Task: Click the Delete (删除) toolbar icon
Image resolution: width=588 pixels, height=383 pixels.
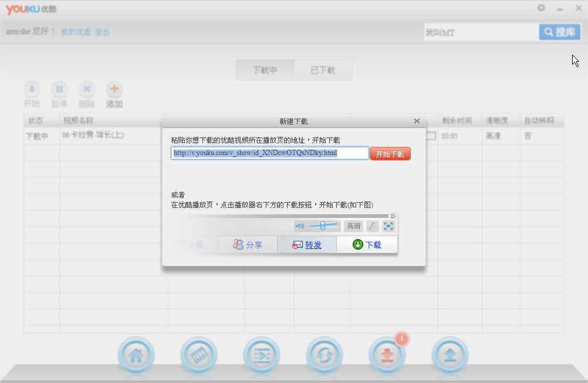Action: click(x=87, y=89)
